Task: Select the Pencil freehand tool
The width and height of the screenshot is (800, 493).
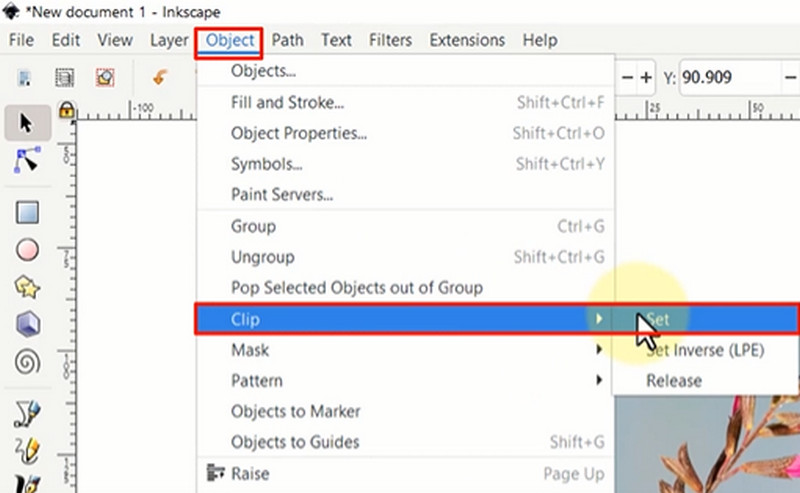Action: click(x=27, y=412)
